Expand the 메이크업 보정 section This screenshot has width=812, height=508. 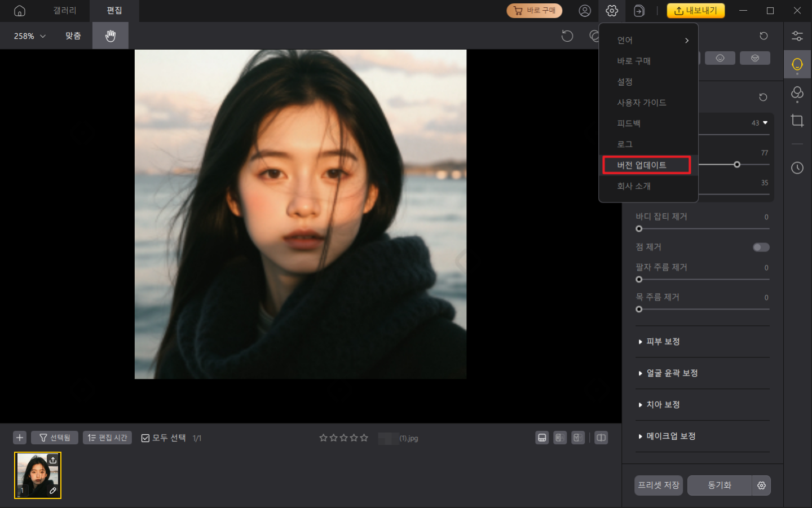point(670,436)
